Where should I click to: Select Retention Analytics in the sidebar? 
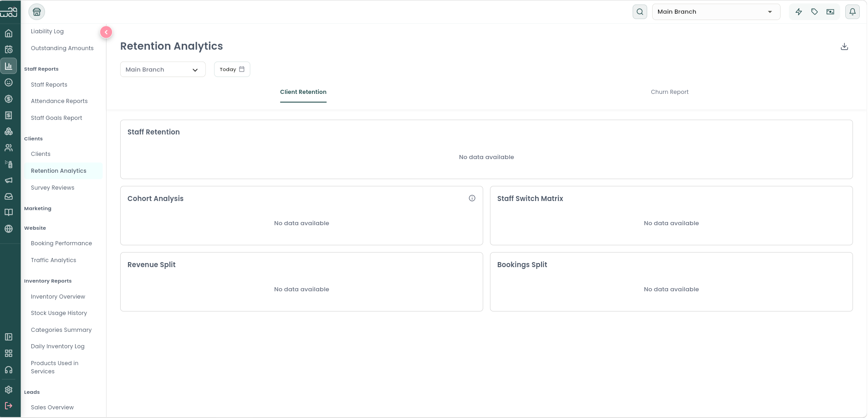(63, 171)
